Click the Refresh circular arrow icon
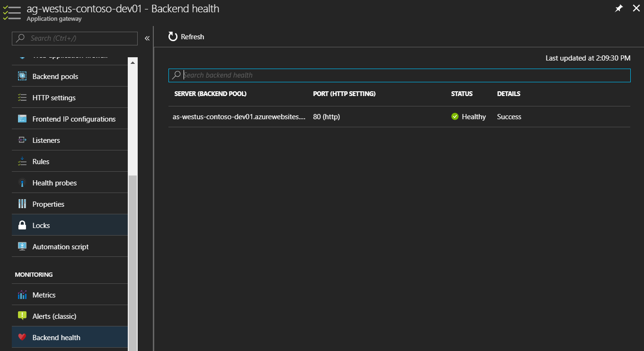Image resolution: width=644 pixels, height=351 pixels. (x=173, y=37)
